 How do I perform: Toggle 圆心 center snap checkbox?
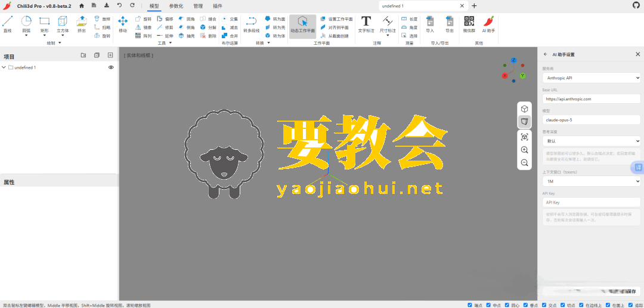(507, 305)
